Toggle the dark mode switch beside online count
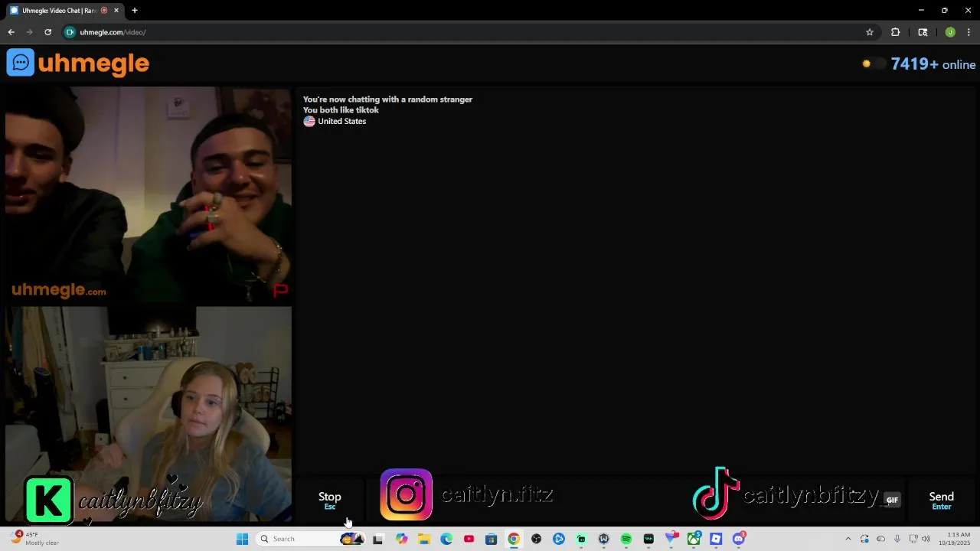Viewport: 980px width, 551px height. tap(874, 64)
